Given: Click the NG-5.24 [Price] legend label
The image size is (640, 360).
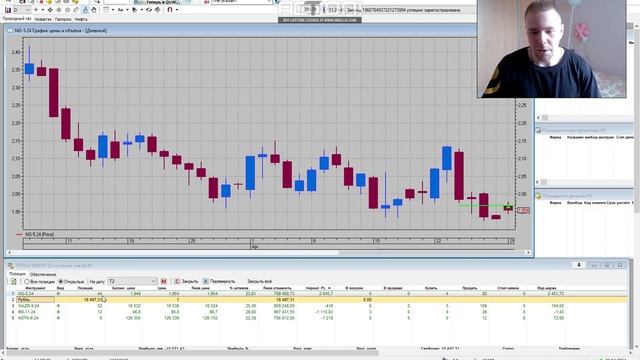Looking at the screenshot, I should [40, 234].
